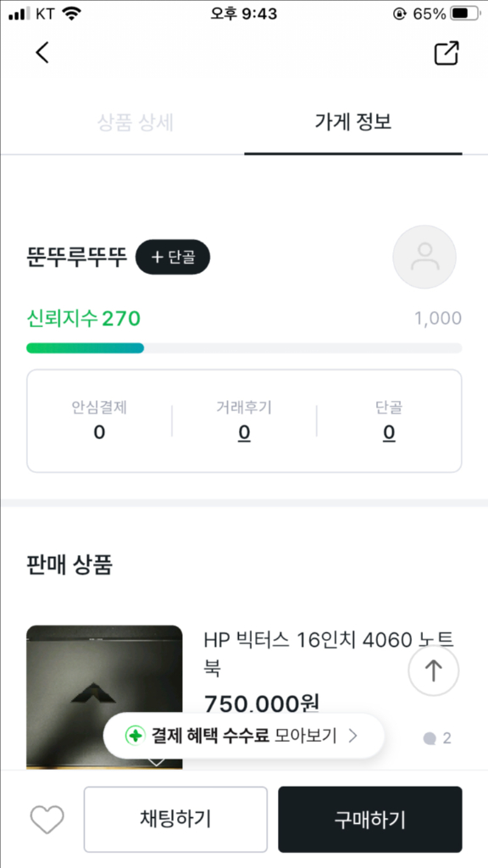The height and width of the screenshot is (868, 488).
Task: Tap the green plus icon on the benefits banner
Action: pyautogui.click(x=136, y=736)
